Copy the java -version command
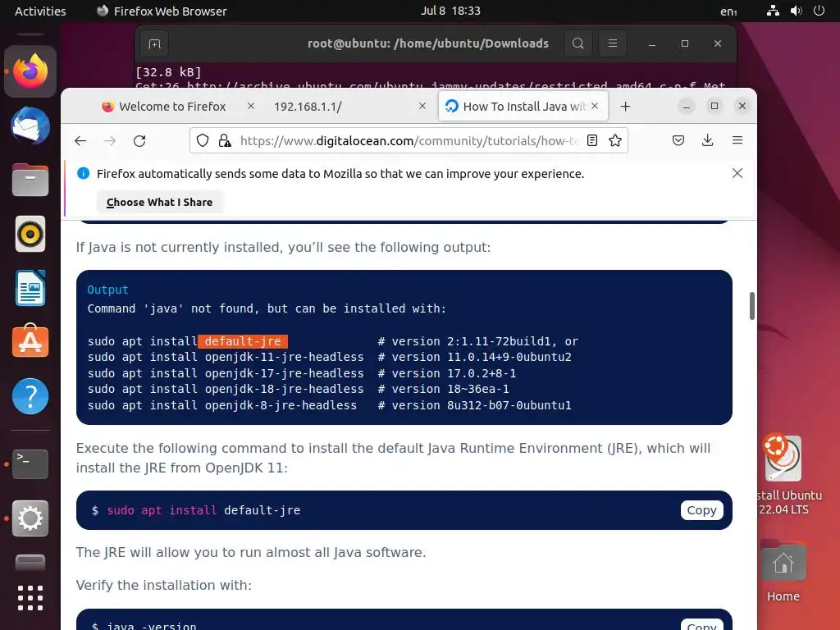Screen dimensions: 840x630 pos(702,624)
